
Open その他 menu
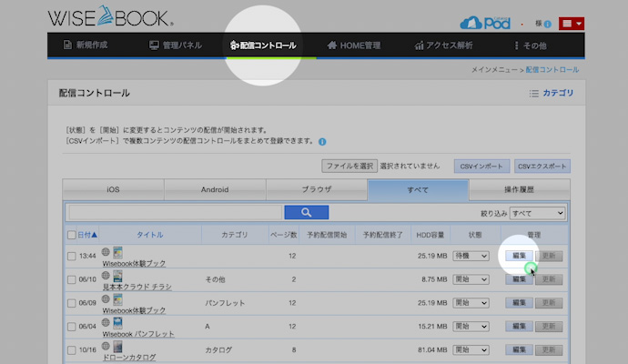(x=531, y=45)
